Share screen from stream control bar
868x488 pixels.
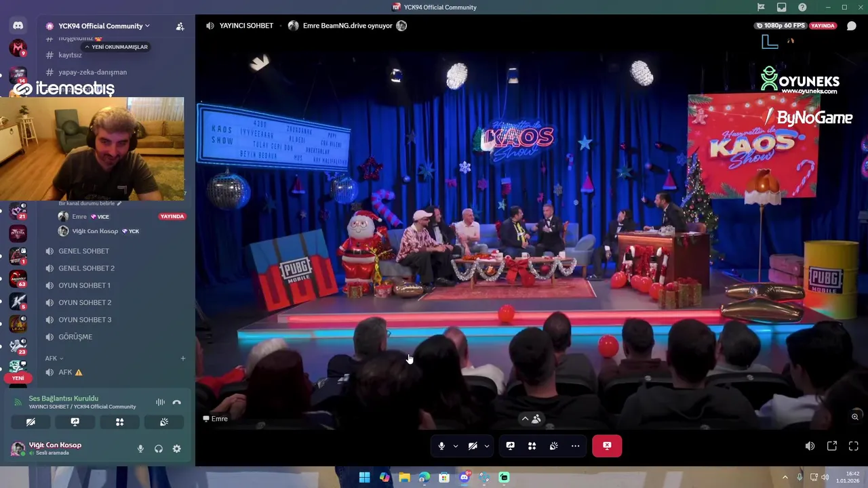(x=510, y=446)
